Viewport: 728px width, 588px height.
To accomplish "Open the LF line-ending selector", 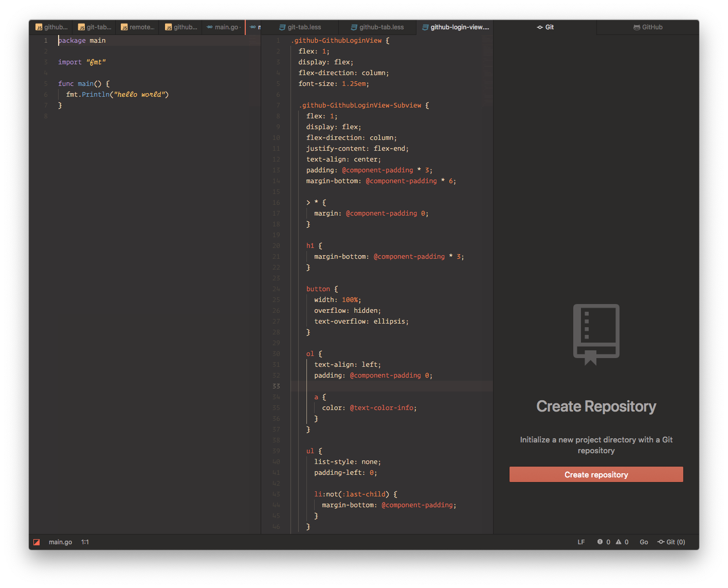I will click(x=581, y=541).
